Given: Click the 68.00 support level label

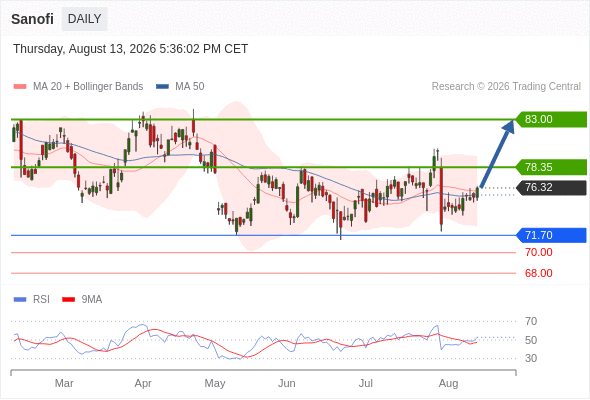Looking at the screenshot, I should 539,273.
